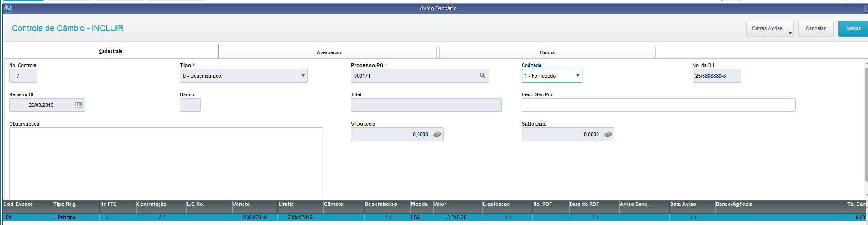Switch to the Cadastrais tab
This screenshot has width=868, height=225.
click(x=111, y=51)
